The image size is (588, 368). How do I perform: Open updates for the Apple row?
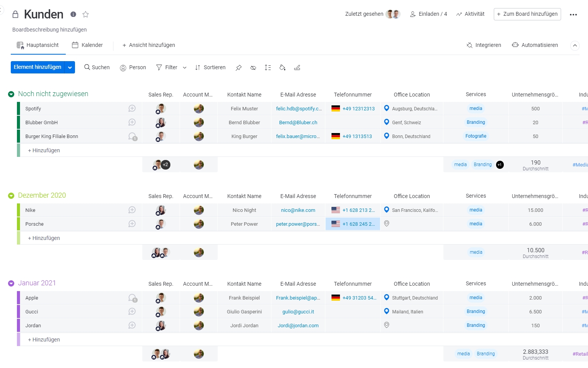click(133, 298)
